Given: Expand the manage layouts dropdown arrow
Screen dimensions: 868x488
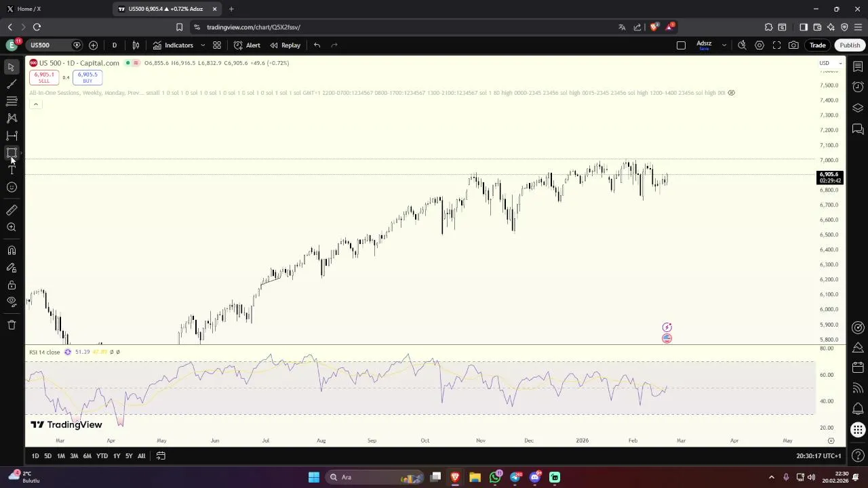Looking at the screenshot, I should pyautogui.click(x=724, y=45).
